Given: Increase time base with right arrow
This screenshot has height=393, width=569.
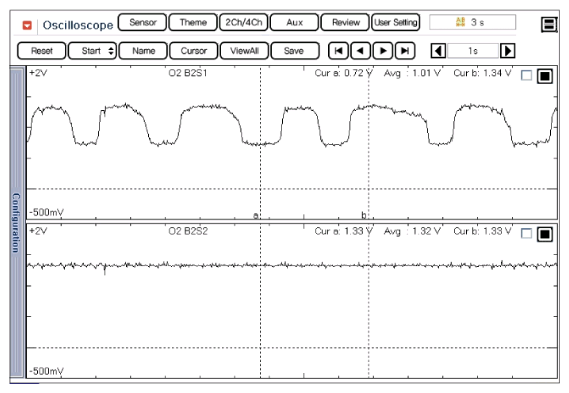Looking at the screenshot, I should tap(508, 51).
